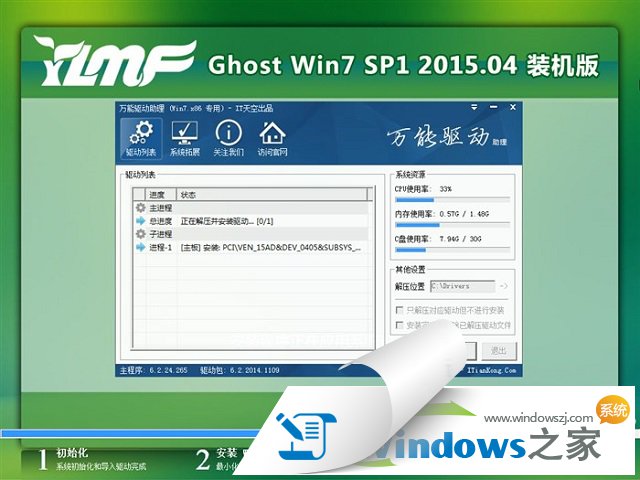Click the 状态 column header
Viewport: 640px width, 480px height.
pyautogui.click(x=272, y=195)
